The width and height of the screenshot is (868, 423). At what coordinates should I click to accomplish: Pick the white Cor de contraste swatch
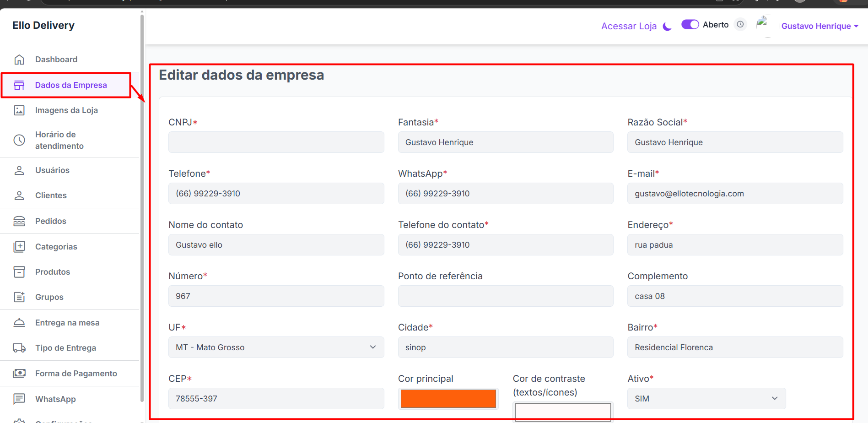click(x=563, y=412)
